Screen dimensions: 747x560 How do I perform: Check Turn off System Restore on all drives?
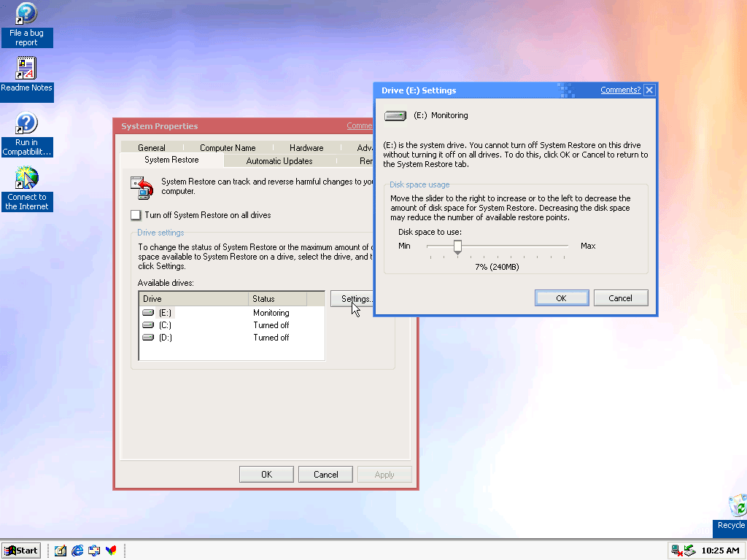click(136, 215)
